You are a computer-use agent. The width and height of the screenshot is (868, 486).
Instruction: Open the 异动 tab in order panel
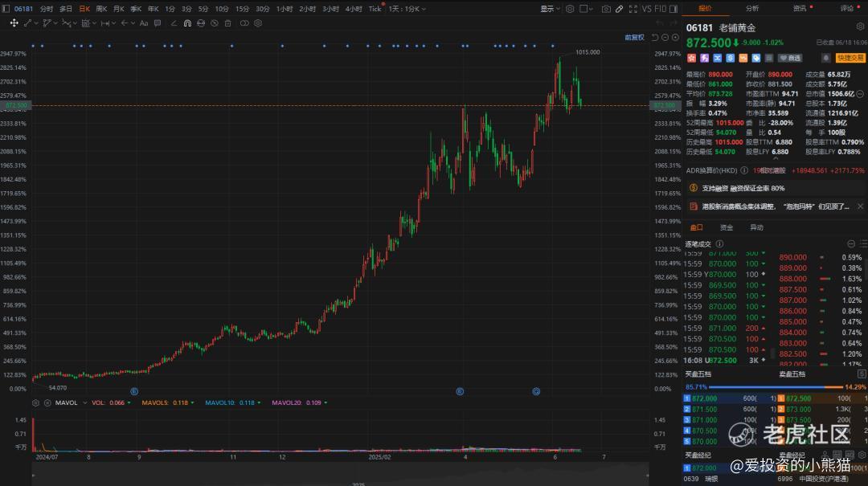pos(757,227)
